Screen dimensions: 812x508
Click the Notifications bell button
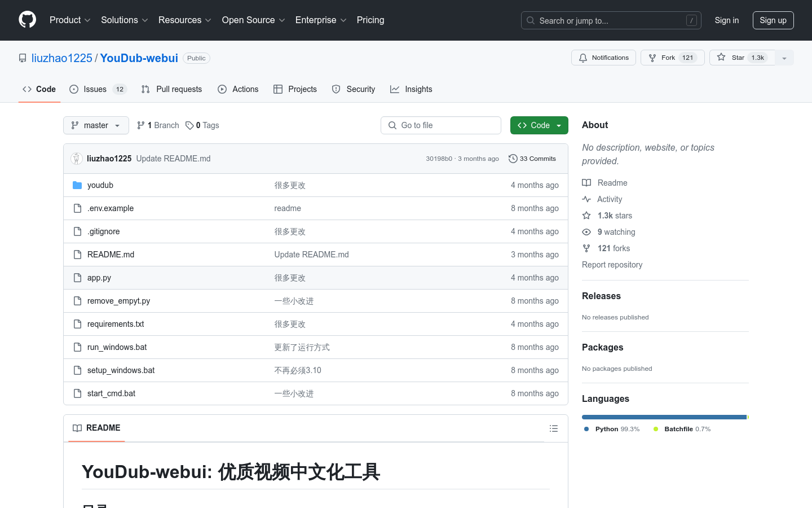[x=603, y=58]
